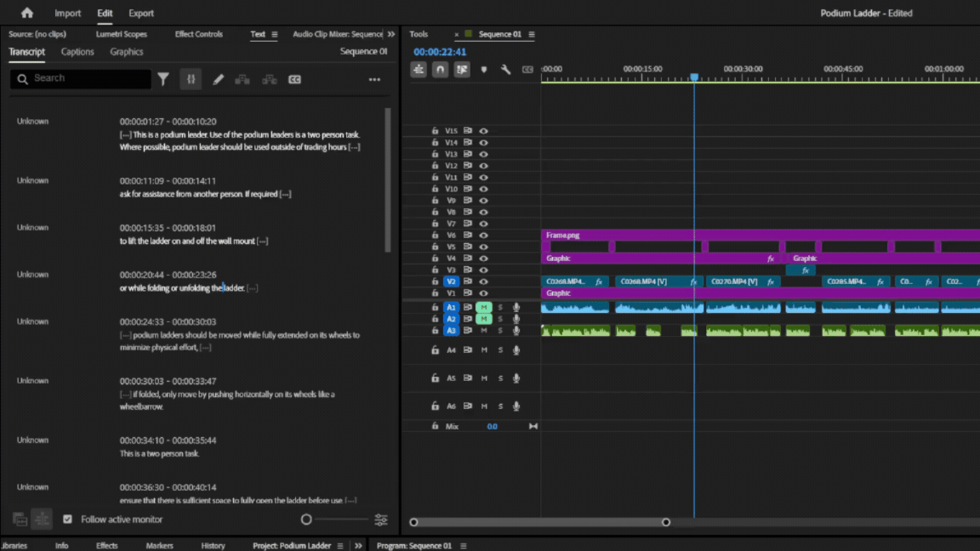Open the Text panel menu

click(x=275, y=34)
